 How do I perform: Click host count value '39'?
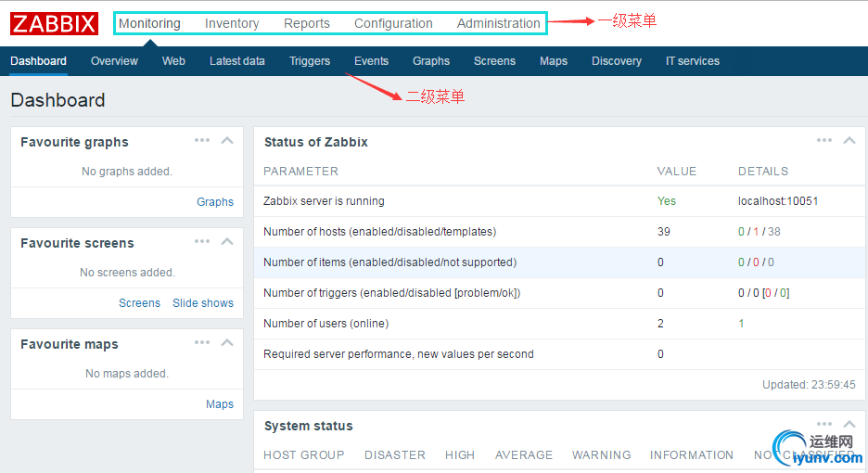664,232
